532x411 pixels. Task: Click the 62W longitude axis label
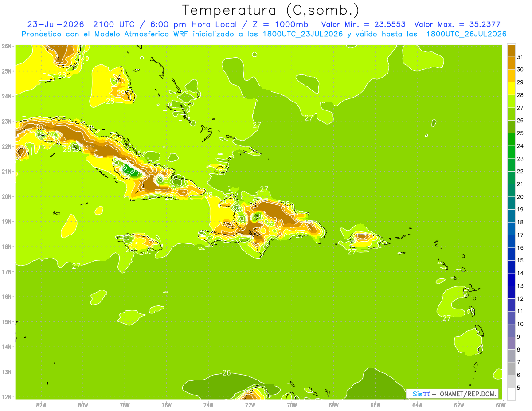459,405
